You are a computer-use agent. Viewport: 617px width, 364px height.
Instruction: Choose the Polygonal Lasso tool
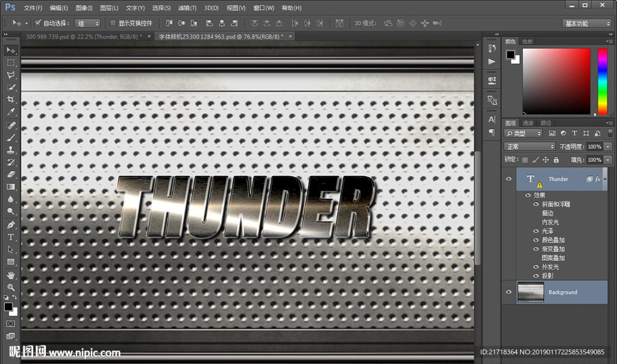11,75
